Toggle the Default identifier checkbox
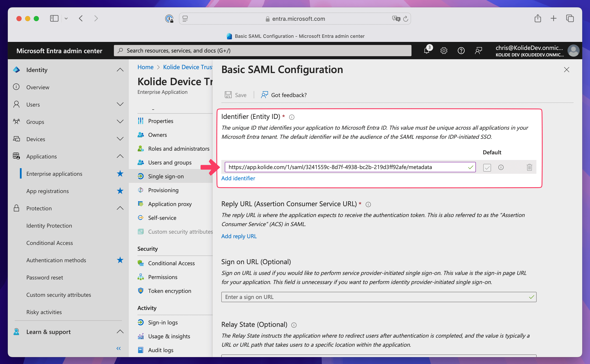The height and width of the screenshot is (364, 590). [x=487, y=167]
